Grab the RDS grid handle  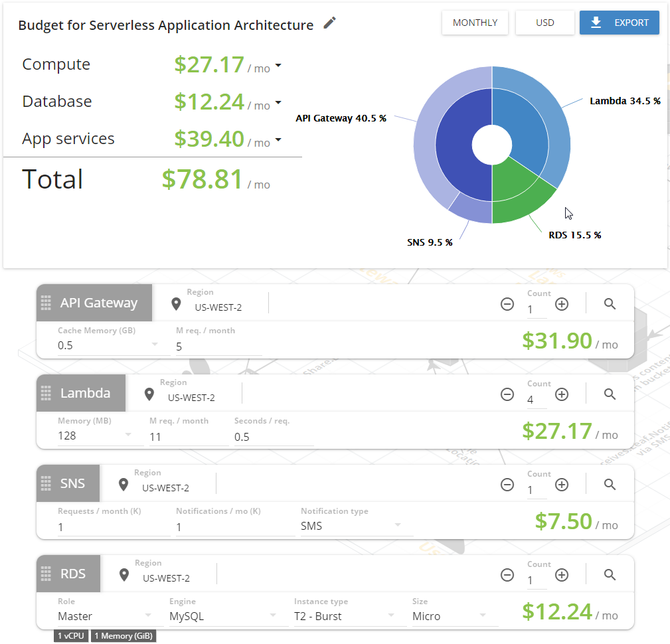46,574
